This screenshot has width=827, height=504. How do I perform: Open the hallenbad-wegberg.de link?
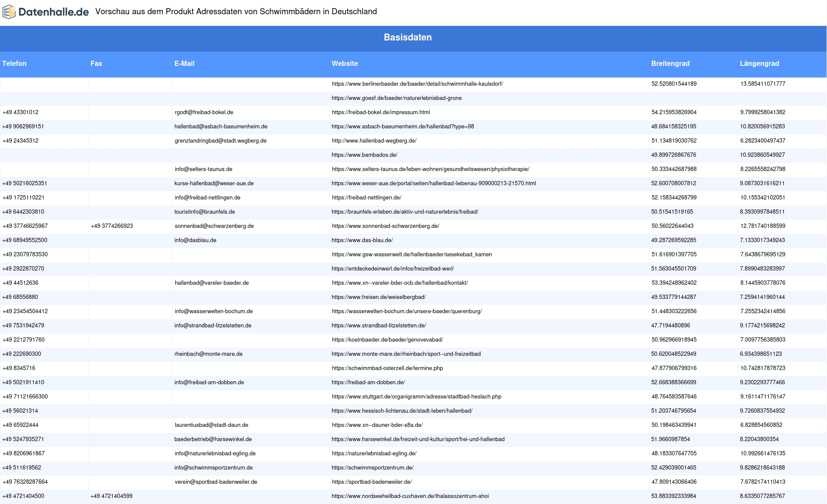click(374, 141)
